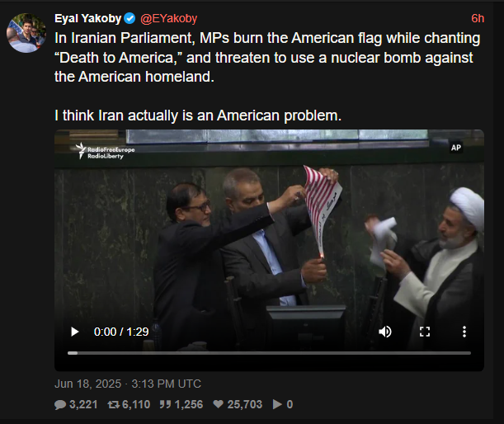The height and width of the screenshot is (424, 504).
Task: Click the reply speech-bubble icon
Action: click(60, 404)
